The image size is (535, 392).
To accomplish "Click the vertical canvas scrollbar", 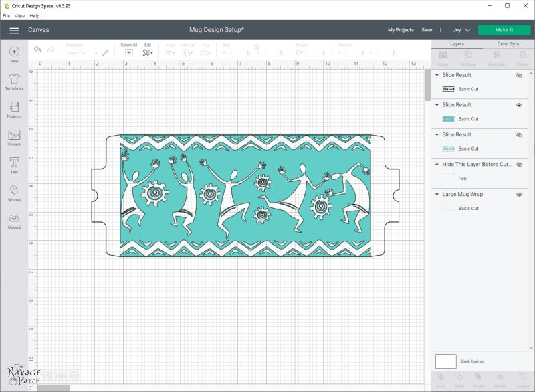I will pyautogui.click(x=427, y=85).
